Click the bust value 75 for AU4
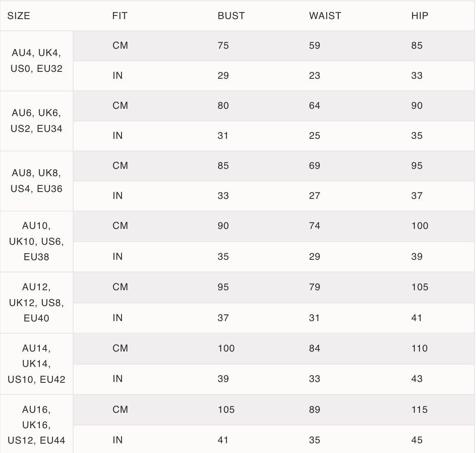This screenshot has height=453, width=476. pyautogui.click(x=223, y=45)
